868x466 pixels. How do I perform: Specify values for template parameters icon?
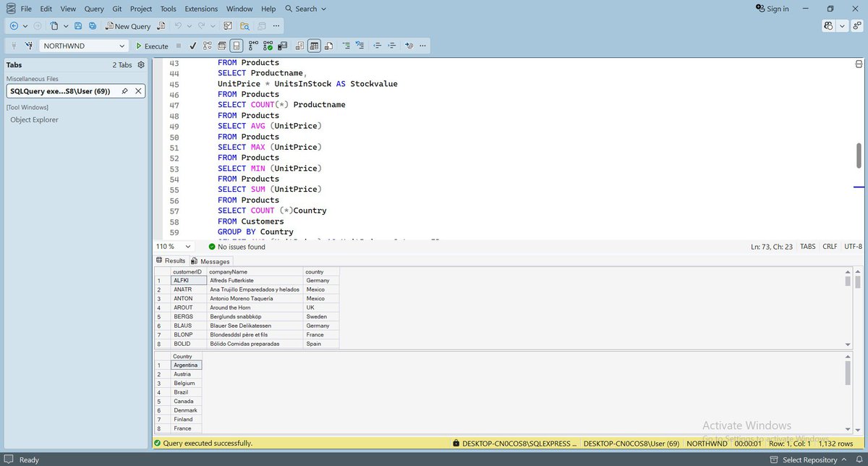[409, 46]
